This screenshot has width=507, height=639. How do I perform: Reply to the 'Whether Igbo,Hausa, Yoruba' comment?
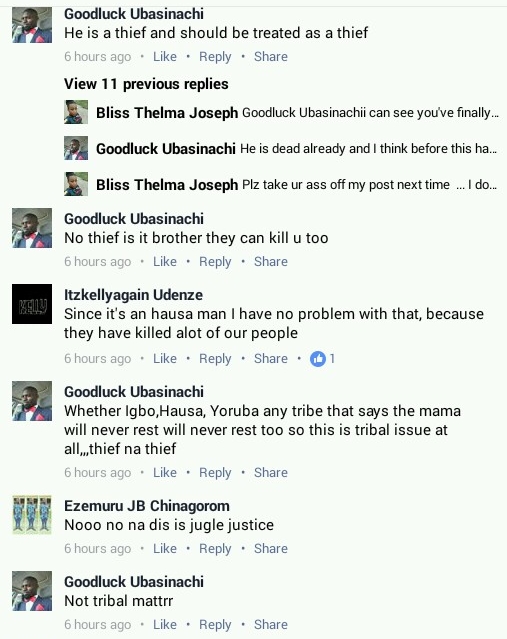point(215,473)
